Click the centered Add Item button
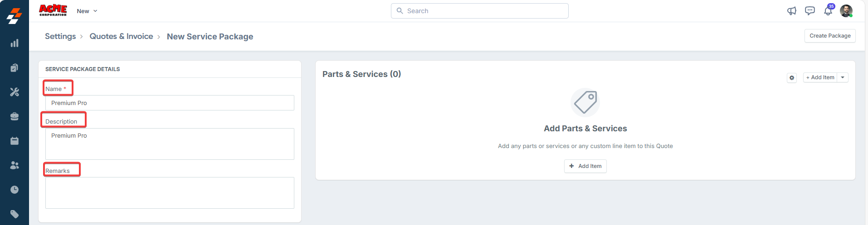The image size is (868, 225). point(585,166)
